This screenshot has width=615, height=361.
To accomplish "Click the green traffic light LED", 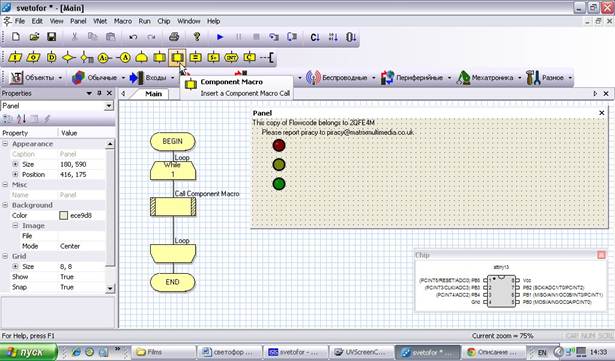I will point(279,184).
